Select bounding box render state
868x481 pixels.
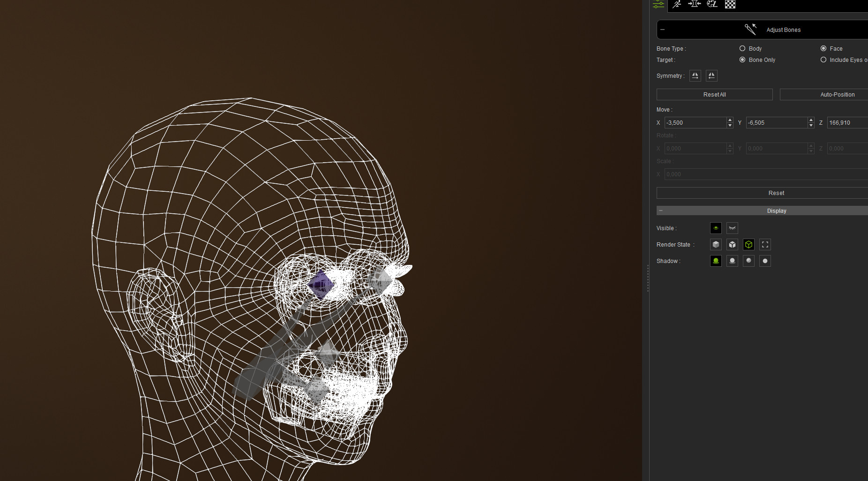(x=765, y=244)
